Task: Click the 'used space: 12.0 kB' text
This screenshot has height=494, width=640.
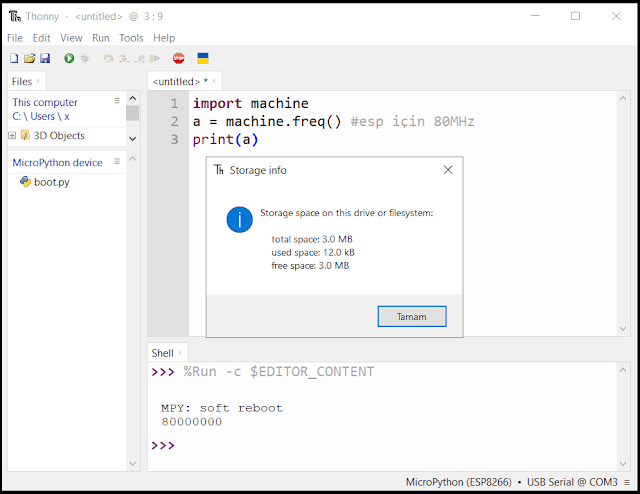Action: (313, 253)
